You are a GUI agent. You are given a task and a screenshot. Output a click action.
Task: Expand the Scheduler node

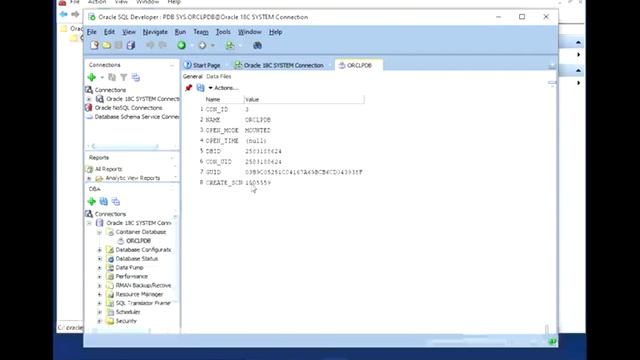click(x=100, y=312)
